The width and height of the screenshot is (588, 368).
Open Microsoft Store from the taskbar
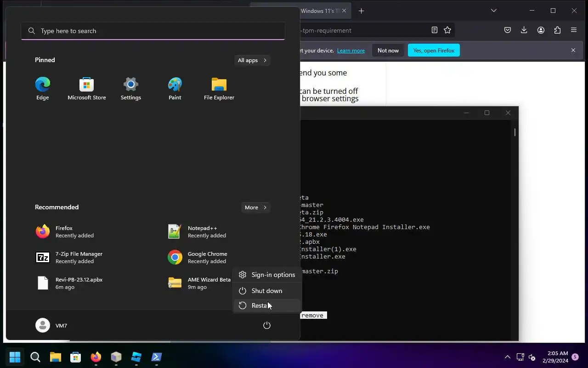point(76,357)
